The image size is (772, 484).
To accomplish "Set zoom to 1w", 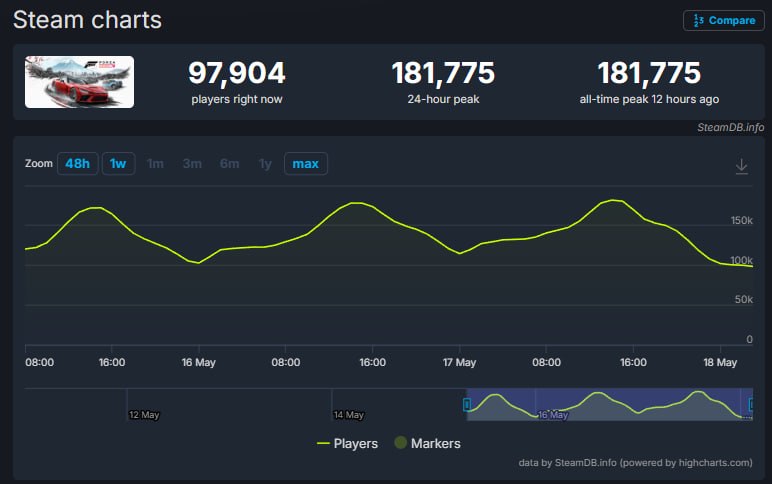I will click(118, 163).
